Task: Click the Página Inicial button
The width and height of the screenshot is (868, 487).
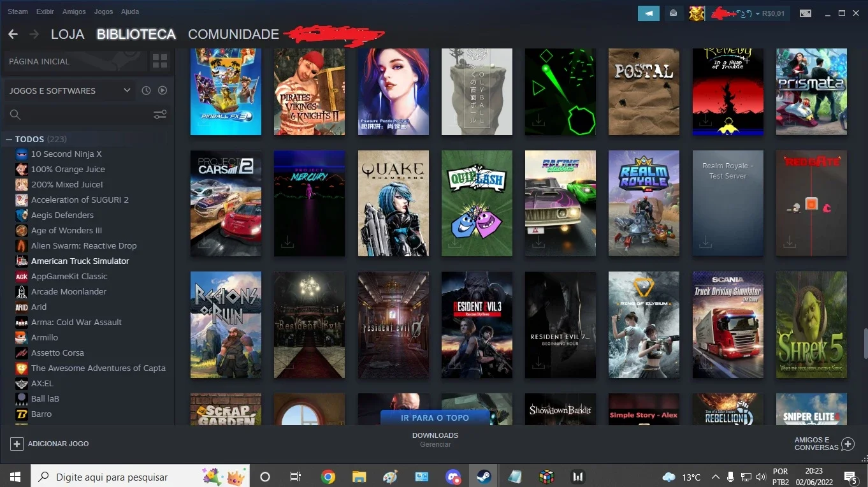Action: coord(75,61)
